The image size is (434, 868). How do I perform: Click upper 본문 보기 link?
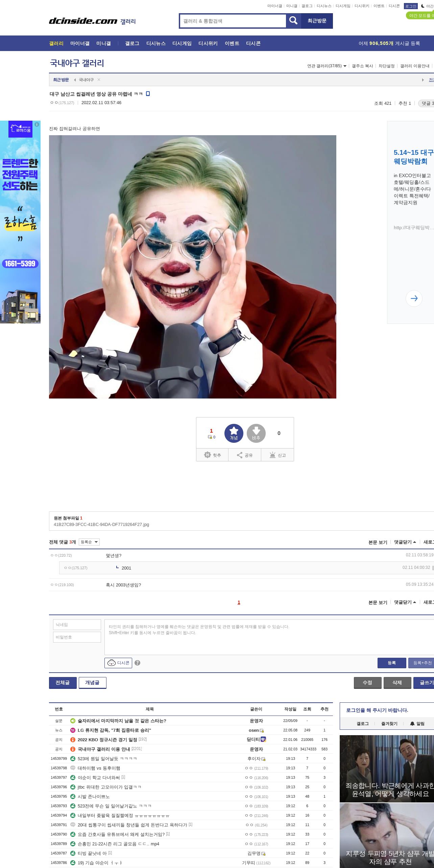click(378, 542)
